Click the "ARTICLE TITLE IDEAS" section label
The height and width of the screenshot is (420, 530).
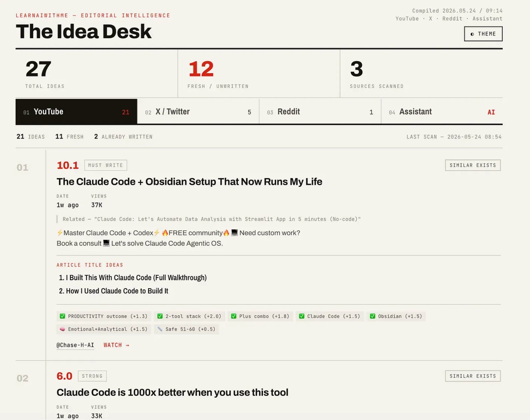point(90,265)
